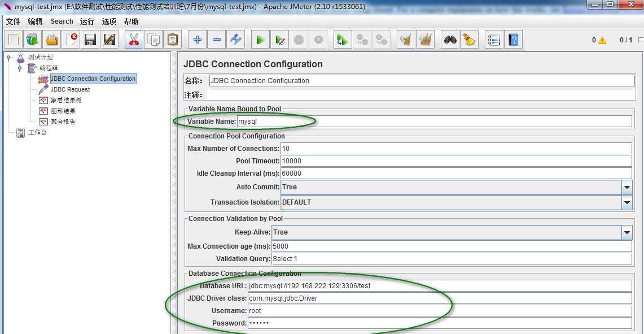The width and height of the screenshot is (644, 334).
Task: Click the grey Shutdown icon
Action: 318,40
